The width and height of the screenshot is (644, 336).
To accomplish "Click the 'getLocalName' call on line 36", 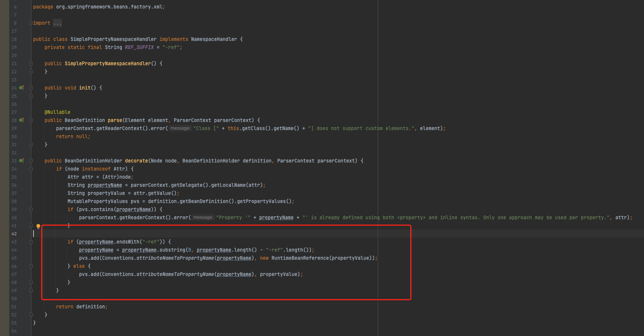I will tap(228, 185).
